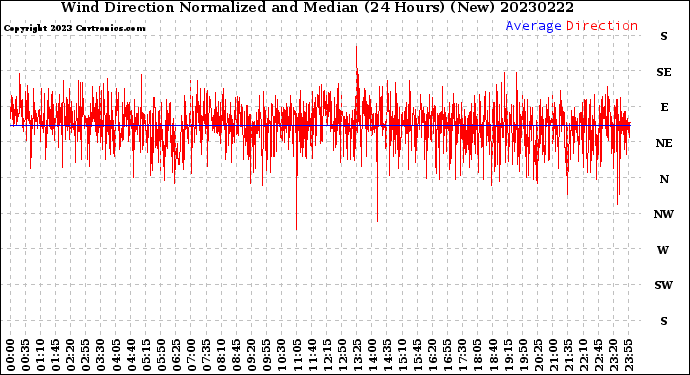Image resolution: width=690 pixels, height=375 pixels.
Task: Click the "S" axis label just below SW
Action: click(x=664, y=321)
